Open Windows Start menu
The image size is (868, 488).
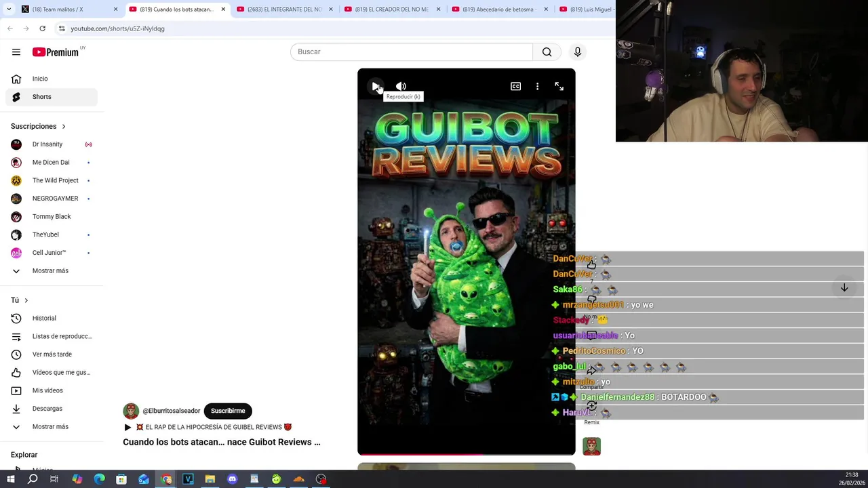pyautogui.click(x=11, y=479)
